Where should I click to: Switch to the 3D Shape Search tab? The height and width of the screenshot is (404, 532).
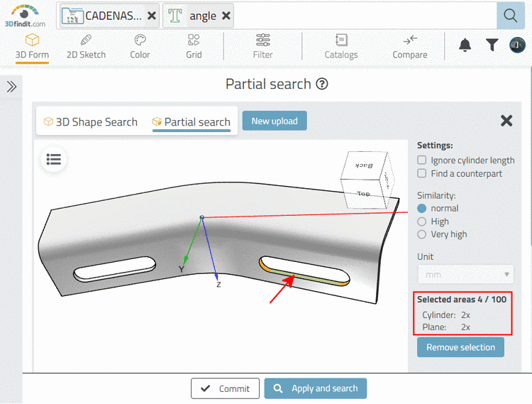pos(91,121)
